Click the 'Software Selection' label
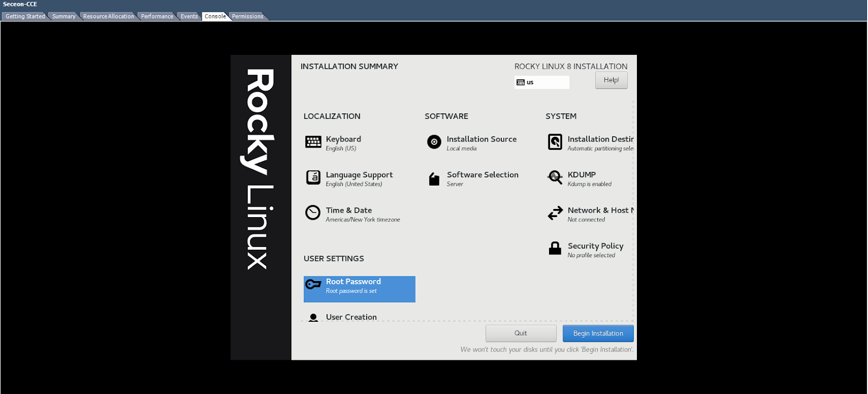 click(483, 175)
